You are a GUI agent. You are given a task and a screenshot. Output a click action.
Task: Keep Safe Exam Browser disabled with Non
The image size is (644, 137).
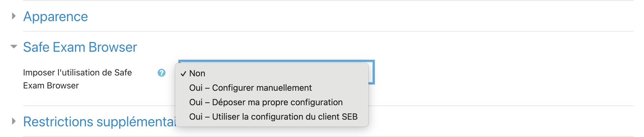[197, 73]
